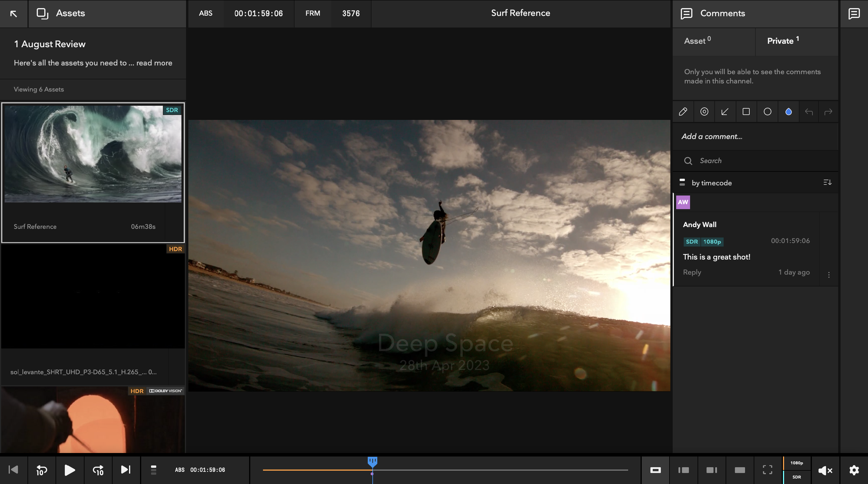This screenshot has height=484, width=868.
Task: Switch to the Private comments tab
Action: click(x=783, y=41)
